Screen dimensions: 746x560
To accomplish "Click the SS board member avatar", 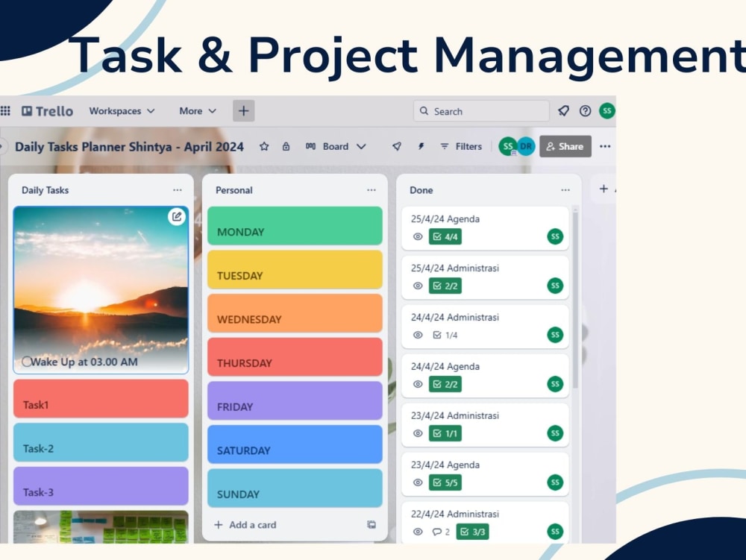I will click(507, 146).
